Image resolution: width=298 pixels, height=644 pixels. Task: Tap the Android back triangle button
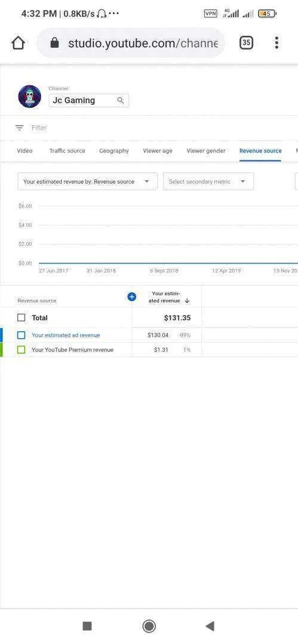[x=210, y=626]
